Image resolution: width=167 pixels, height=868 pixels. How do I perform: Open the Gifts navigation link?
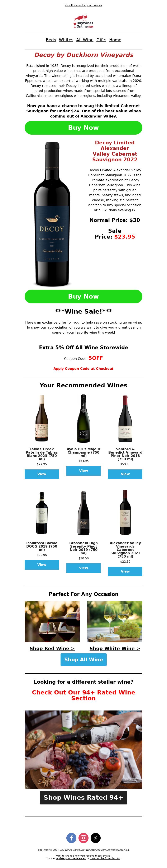101,40
